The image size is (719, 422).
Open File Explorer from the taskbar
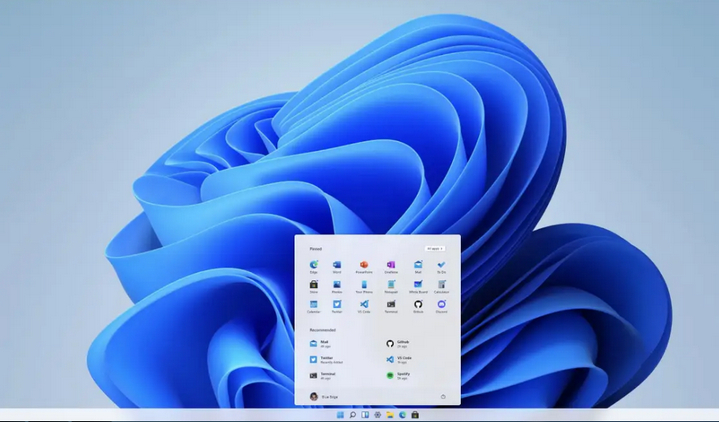[390, 415]
